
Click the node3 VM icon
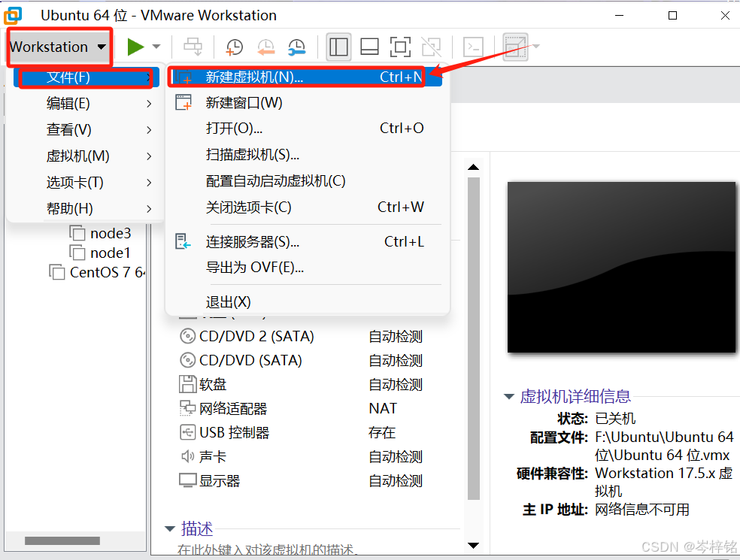pyautogui.click(x=77, y=233)
